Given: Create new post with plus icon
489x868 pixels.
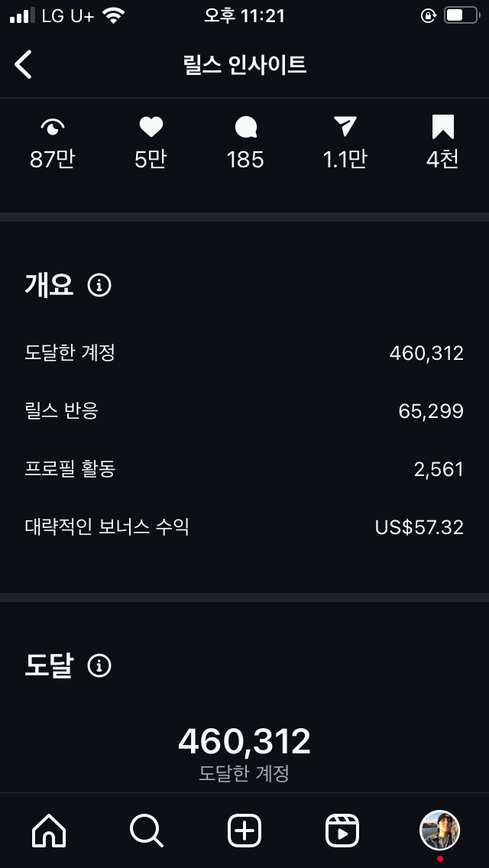Looking at the screenshot, I should [x=244, y=831].
